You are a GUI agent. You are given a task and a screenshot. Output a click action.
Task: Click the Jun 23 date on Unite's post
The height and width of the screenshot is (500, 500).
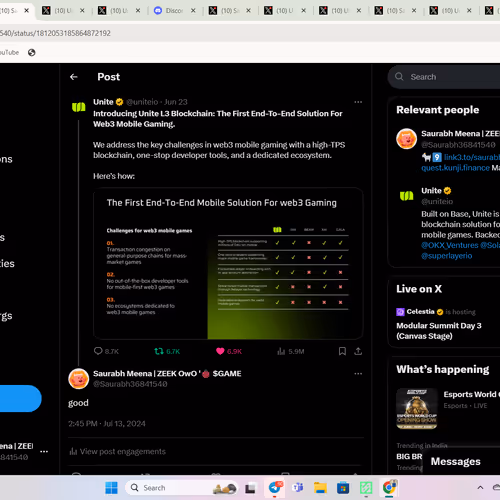176,102
